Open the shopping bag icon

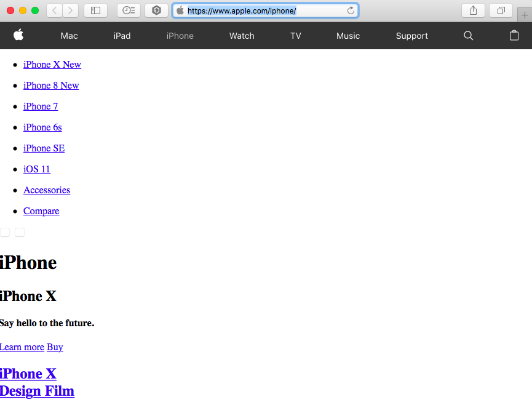514,35
